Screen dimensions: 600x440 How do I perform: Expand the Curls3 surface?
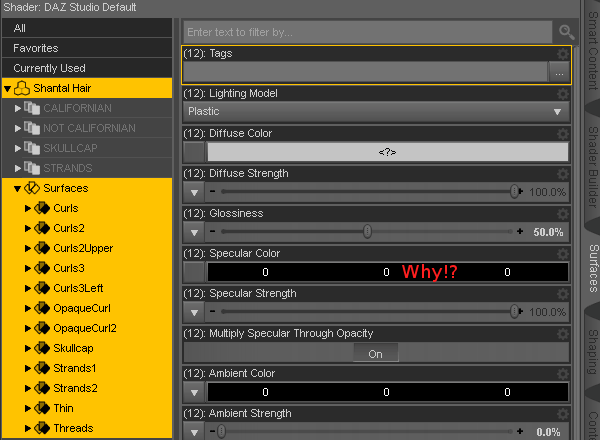coord(28,268)
